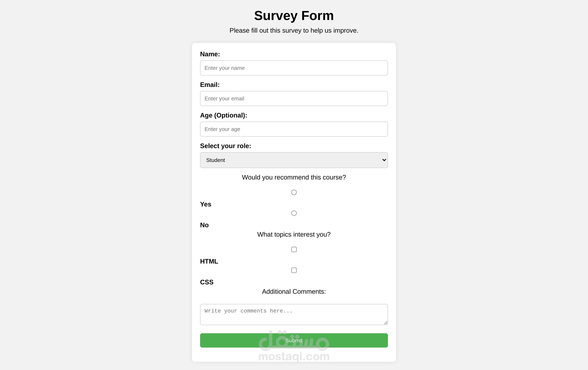Click the No option label text
Viewport: 588px width, 370px height.
coord(204,225)
